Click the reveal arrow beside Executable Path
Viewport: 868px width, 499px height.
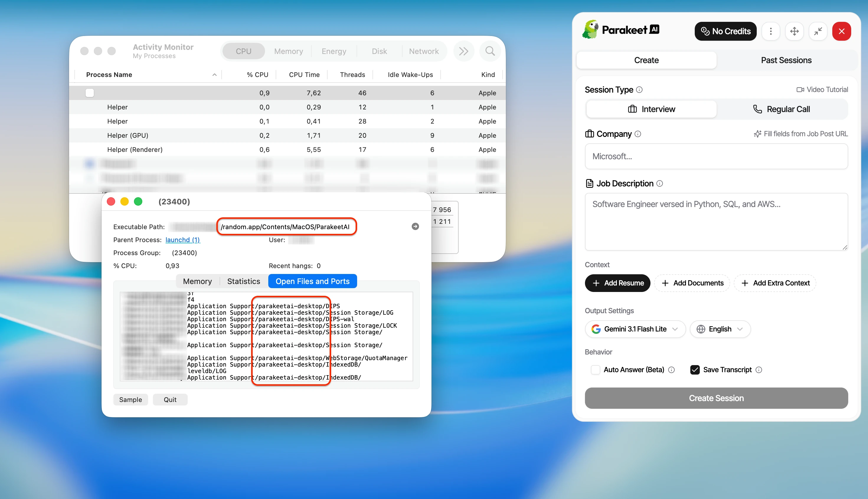pyautogui.click(x=415, y=226)
